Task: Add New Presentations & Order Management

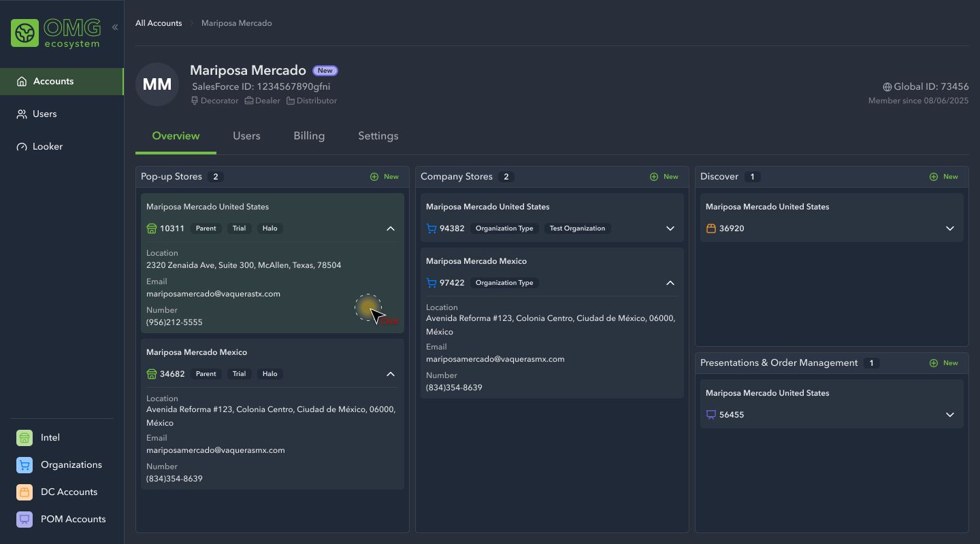Action: click(944, 363)
